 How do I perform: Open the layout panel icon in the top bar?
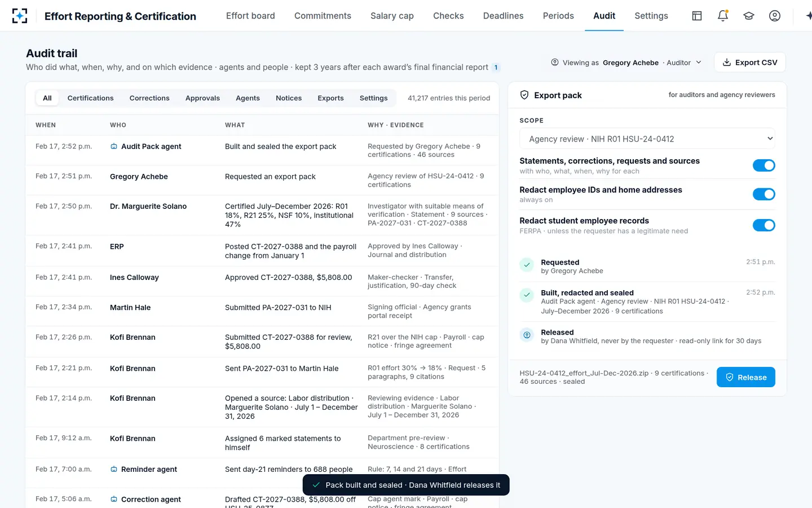pos(697,16)
